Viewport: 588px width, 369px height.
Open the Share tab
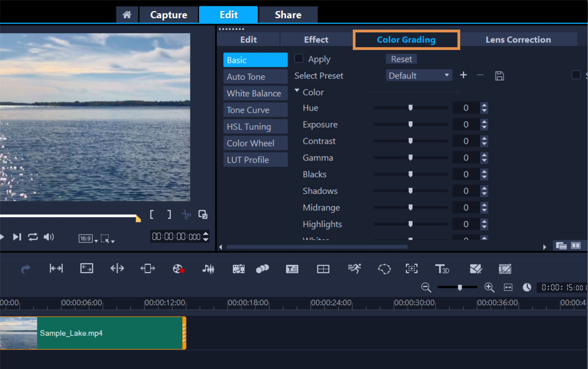point(288,15)
